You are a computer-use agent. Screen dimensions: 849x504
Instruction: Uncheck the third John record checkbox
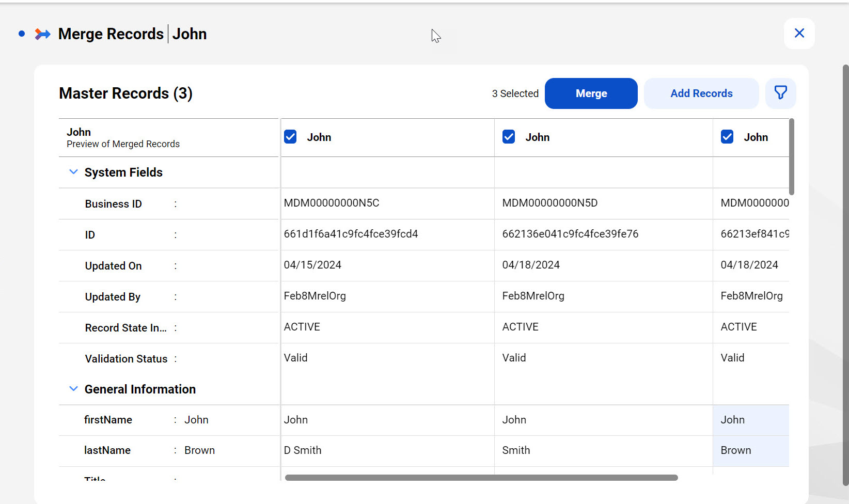(x=727, y=137)
